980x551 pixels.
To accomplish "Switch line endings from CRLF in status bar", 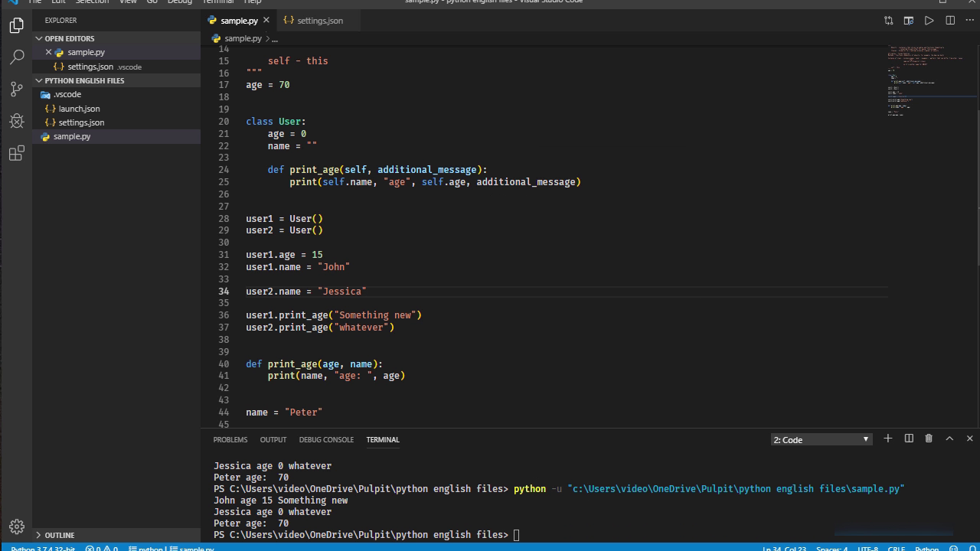I will [896, 549].
